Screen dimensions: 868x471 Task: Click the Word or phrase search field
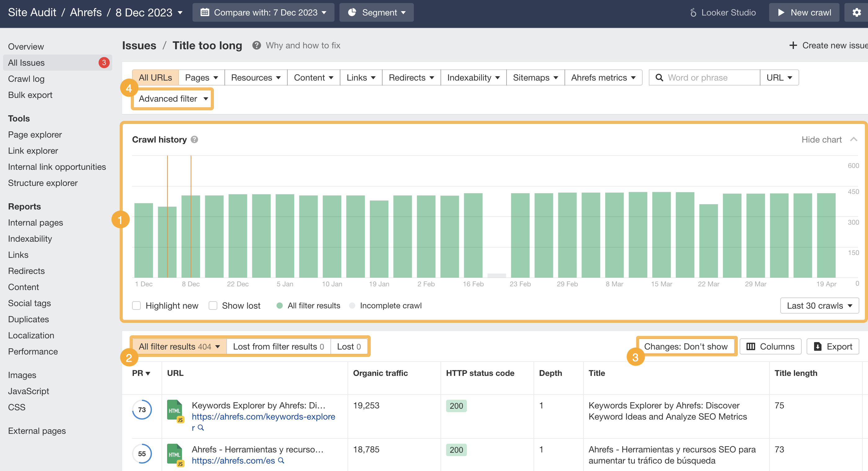tap(704, 77)
